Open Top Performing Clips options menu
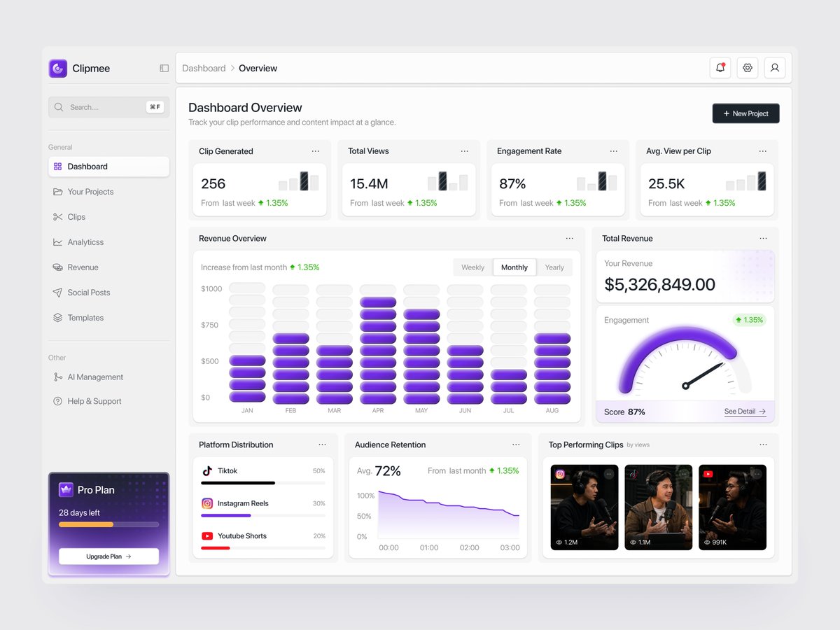The width and height of the screenshot is (840, 630). click(763, 444)
